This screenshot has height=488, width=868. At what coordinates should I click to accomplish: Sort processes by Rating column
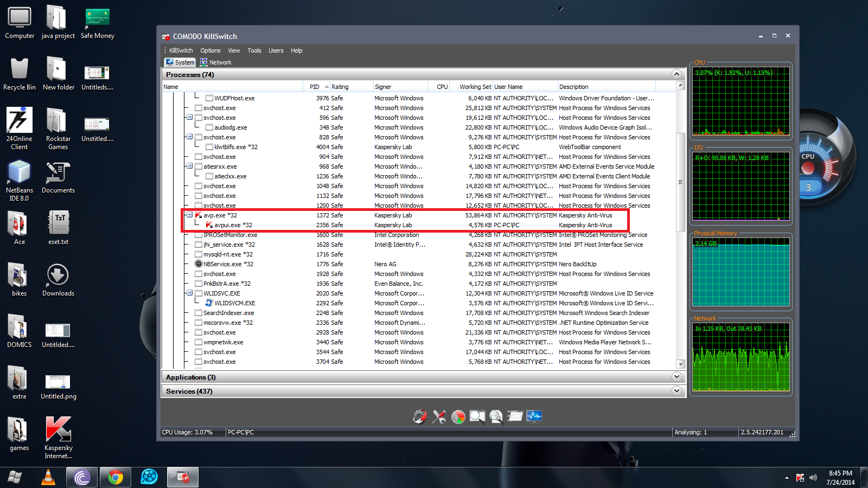coord(352,87)
